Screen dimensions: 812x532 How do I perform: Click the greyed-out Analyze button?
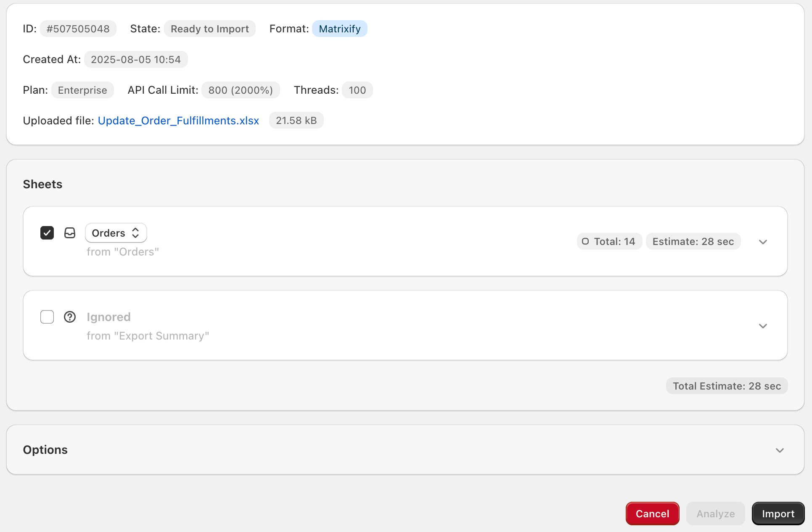(715, 514)
